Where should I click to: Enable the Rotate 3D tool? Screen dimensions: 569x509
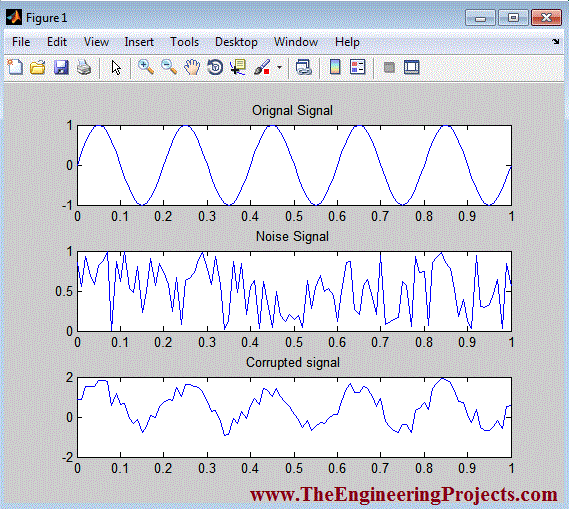click(215, 67)
